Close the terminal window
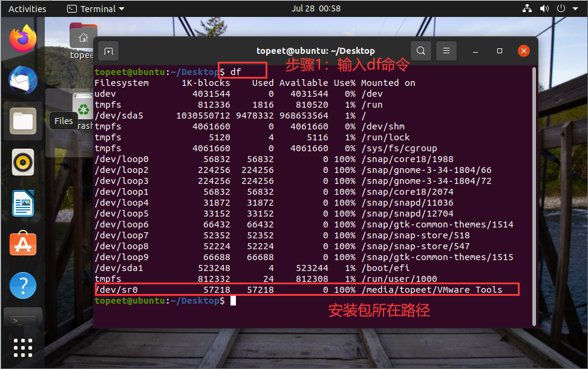This screenshot has width=588, height=369. pyautogui.click(x=523, y=51)
